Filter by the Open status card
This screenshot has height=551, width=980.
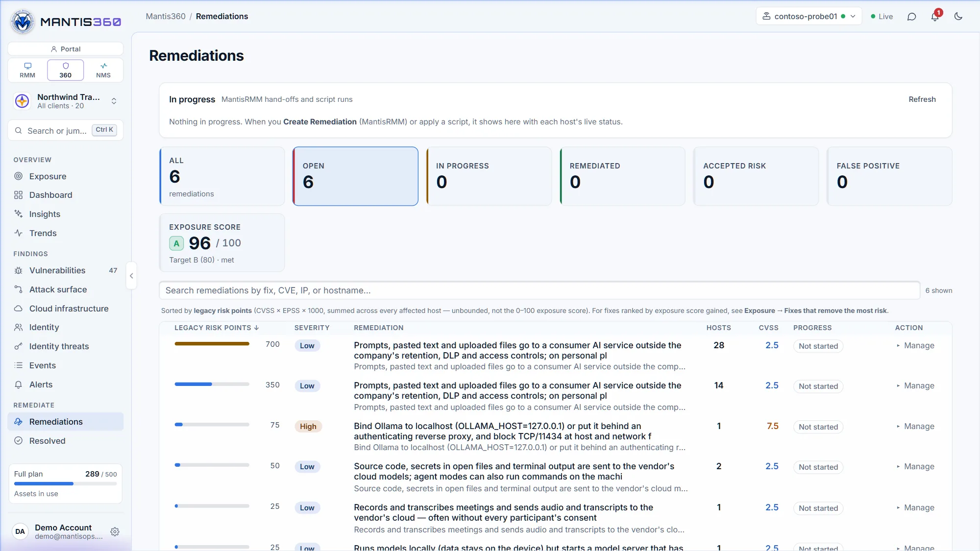[x=355, y=176]
